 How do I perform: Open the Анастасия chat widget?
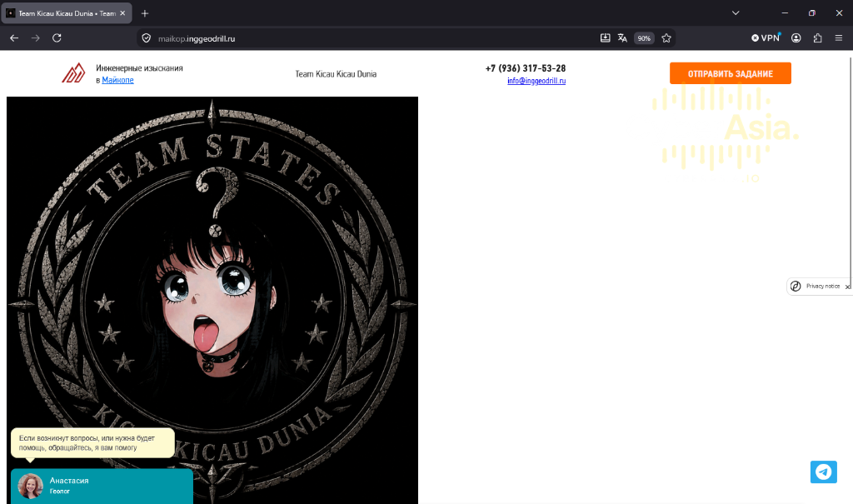[102, 486]
